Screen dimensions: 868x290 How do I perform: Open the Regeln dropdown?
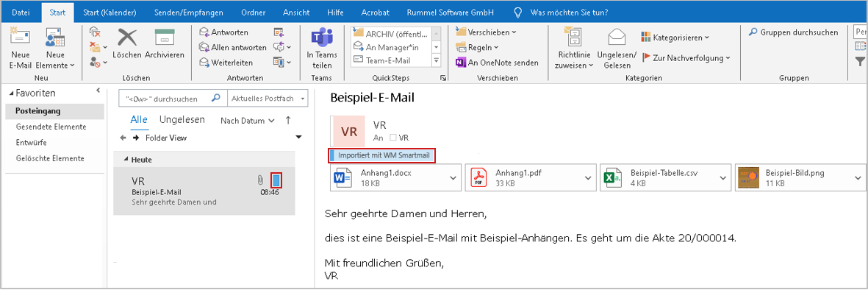pos(477,48)
